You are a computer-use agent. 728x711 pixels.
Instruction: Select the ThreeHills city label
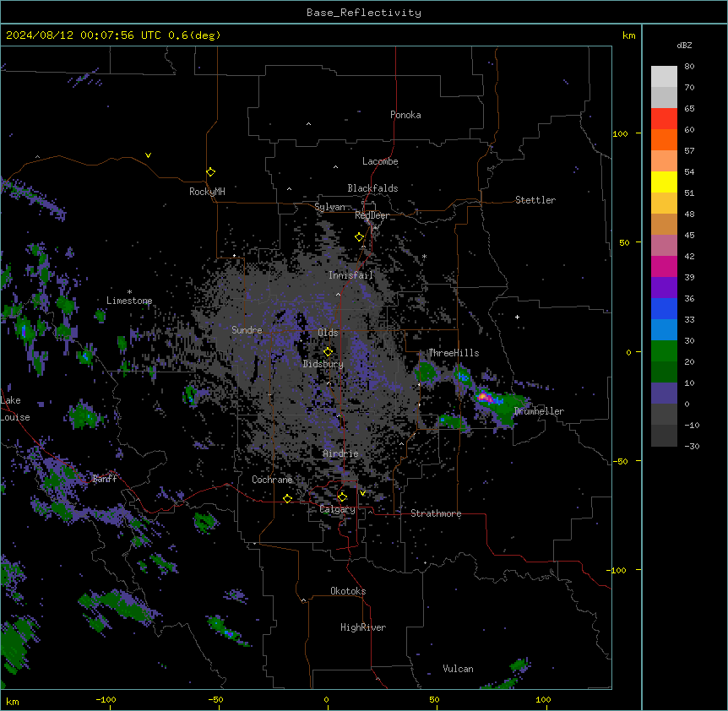(x=454, y=353)
